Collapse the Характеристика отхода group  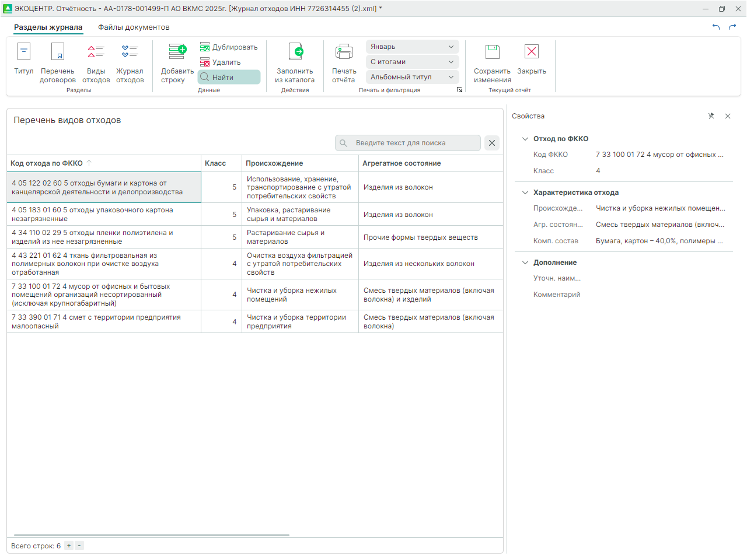click(x=525, y=192)
